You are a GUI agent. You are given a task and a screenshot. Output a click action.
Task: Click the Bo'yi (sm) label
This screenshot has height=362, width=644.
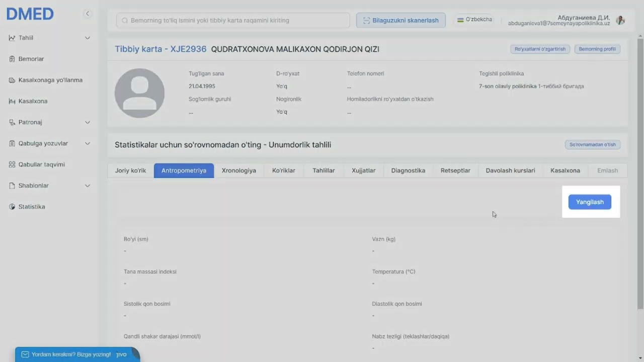click(136, 239)
